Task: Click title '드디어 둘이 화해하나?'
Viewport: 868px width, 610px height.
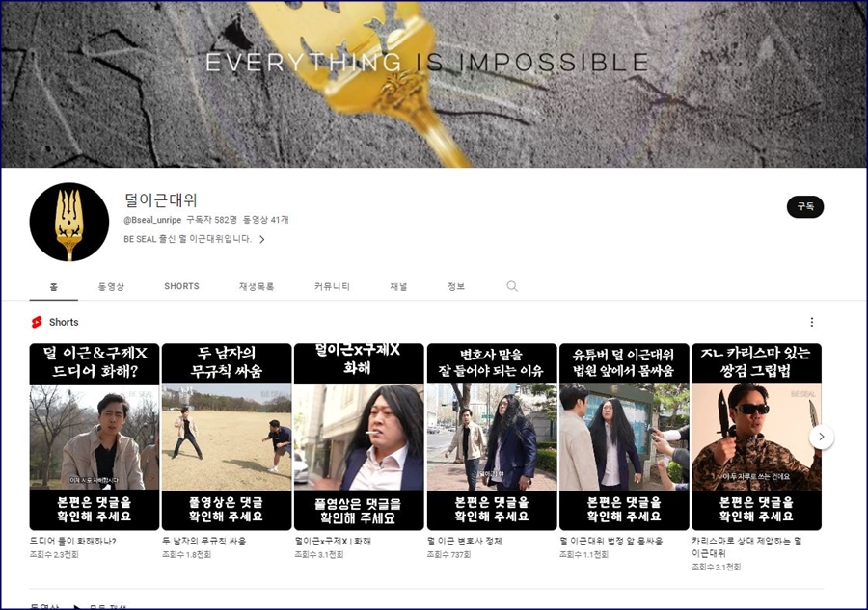Action: 73,541
